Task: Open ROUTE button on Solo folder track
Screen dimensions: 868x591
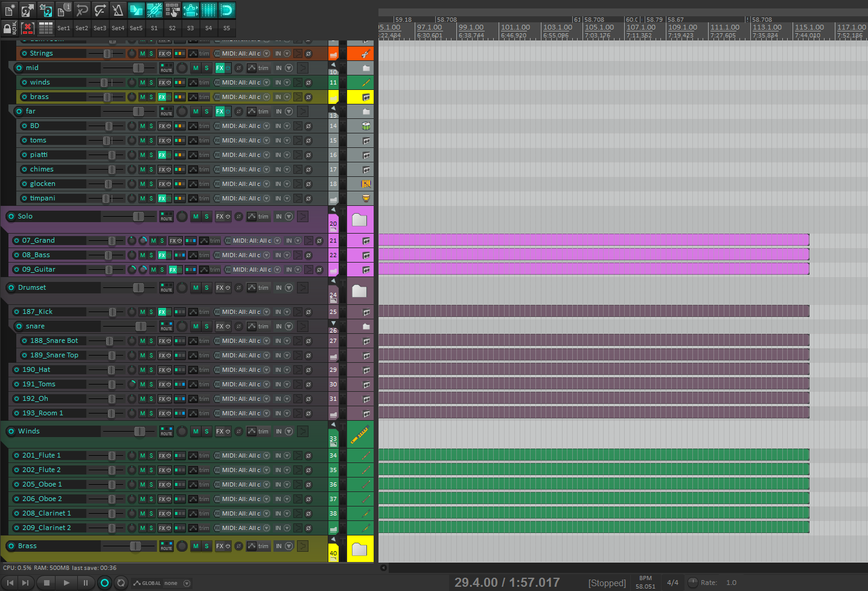Action: point(167,217)
